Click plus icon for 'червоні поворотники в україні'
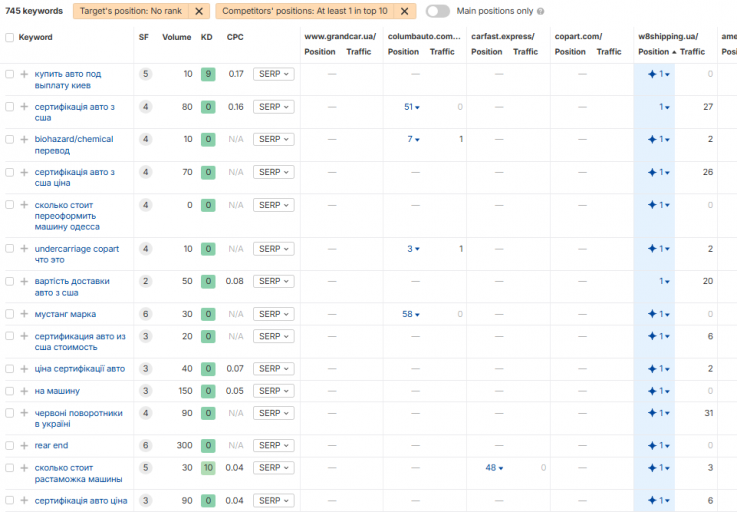The image size is (737, 512). point(24,413)
